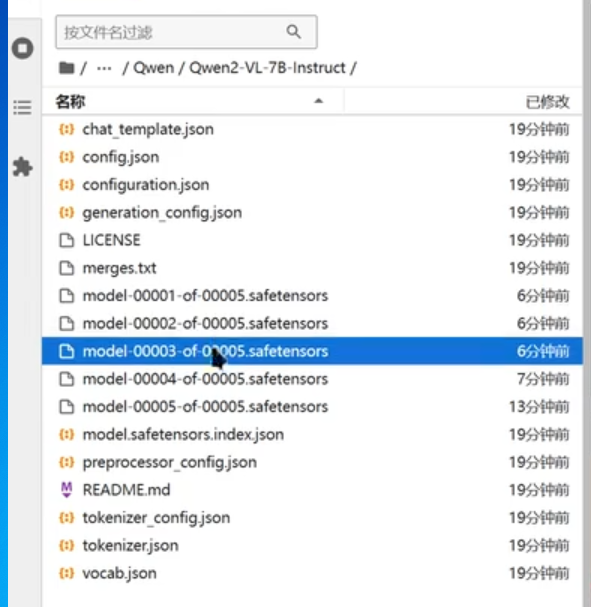591x607 pixels.
Task: Click the file icon beside merges.txt
Action: (67, 268)
